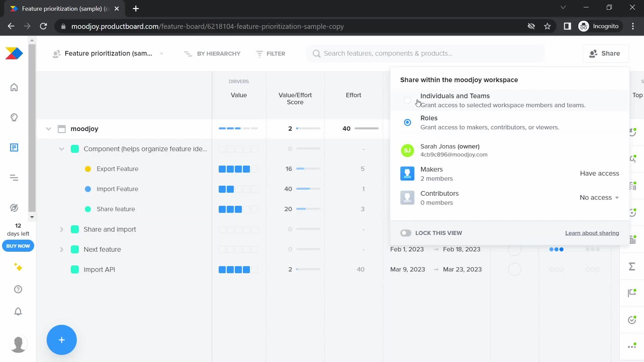Click the Feb 1, 2023 start date cell
This screenshot has width=644, height=362.
point(407,249)
